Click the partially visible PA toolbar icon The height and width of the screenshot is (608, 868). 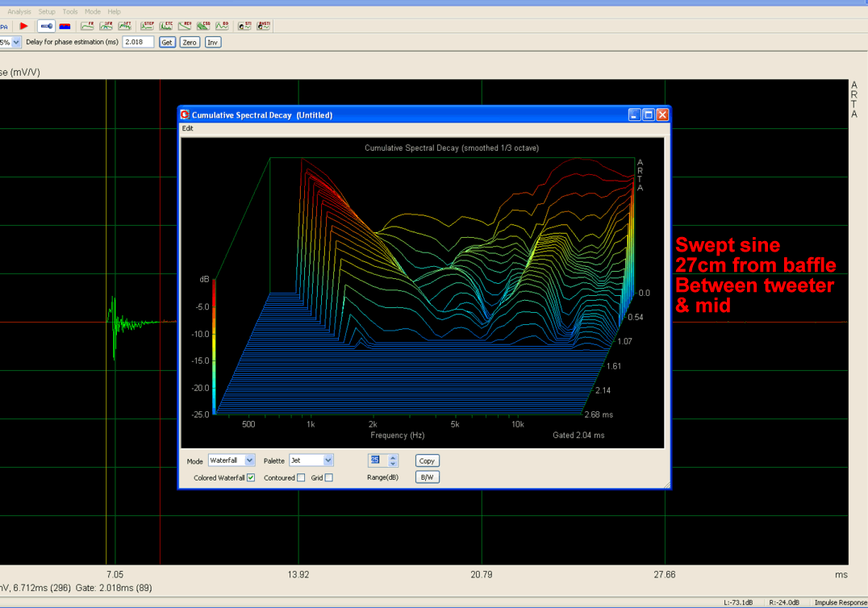tap(4, 27)
